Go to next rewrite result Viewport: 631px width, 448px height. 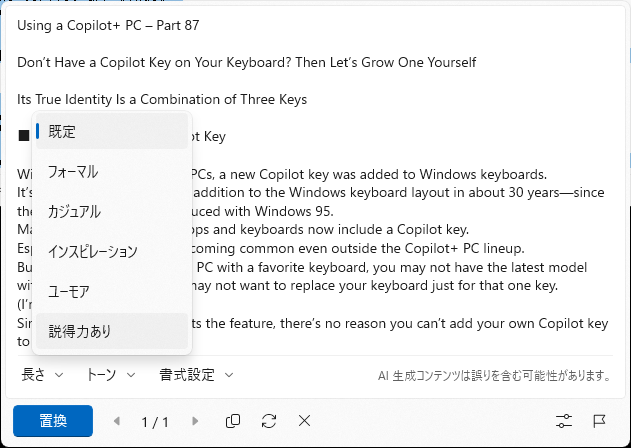pyautogui.click(x=195, y=421)
